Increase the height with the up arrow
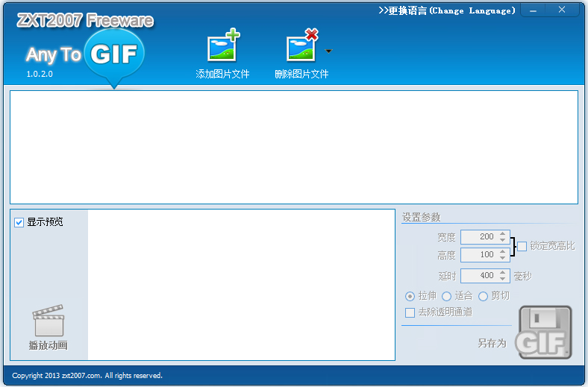The image size is (588, 387). [x=503, y=252]
